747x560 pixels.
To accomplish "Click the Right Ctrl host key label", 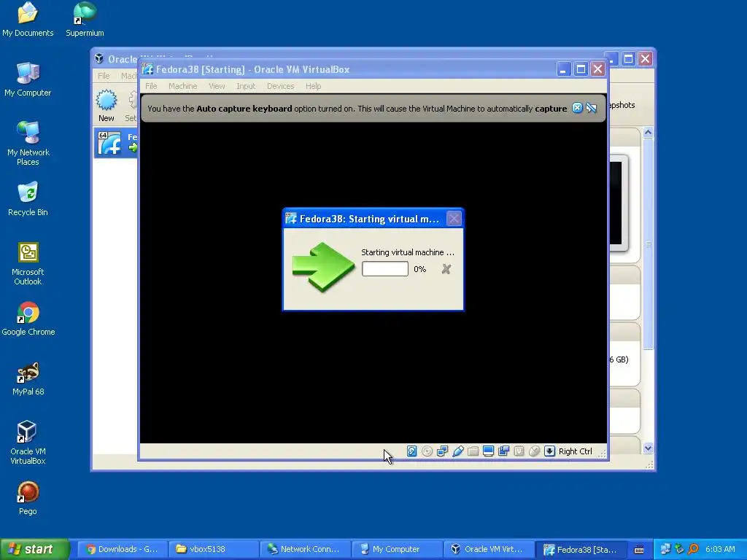I will point(575,451).
